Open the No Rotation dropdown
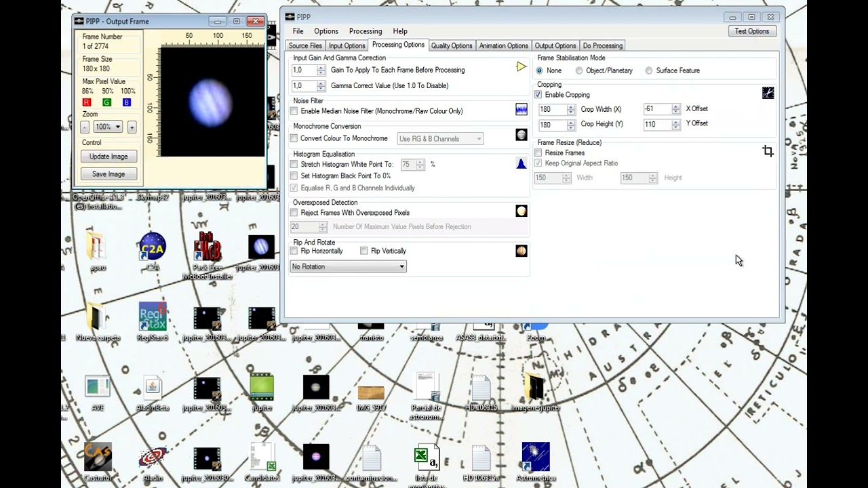This screenshot has width=868, height=488. click(349, 266)
